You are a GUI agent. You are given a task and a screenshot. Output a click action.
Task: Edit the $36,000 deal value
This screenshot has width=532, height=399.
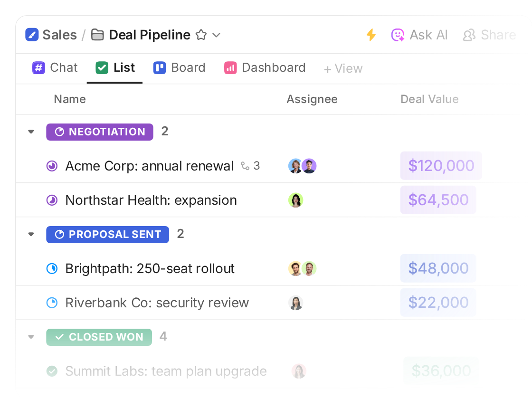click(441, 371)
